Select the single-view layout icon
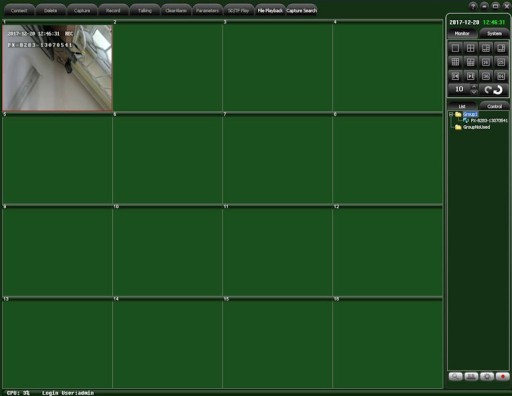The image size is (512, 396). (x=455, y=48)
